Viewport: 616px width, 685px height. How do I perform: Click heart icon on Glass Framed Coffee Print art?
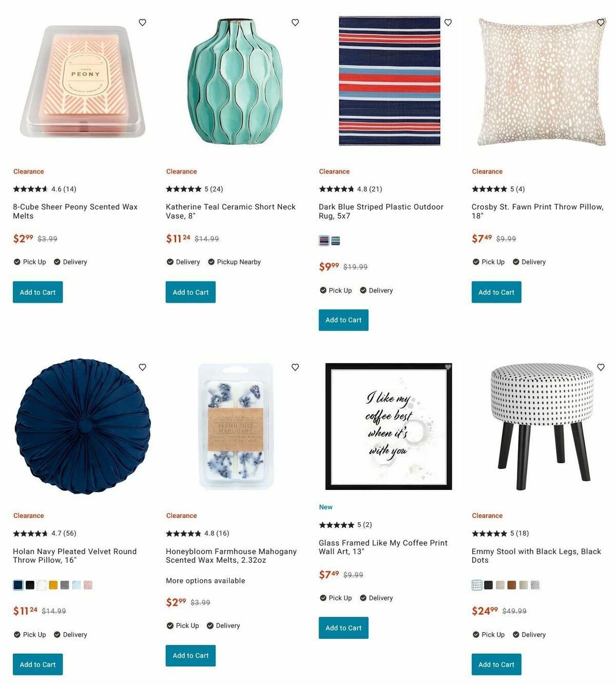point(448,367)
